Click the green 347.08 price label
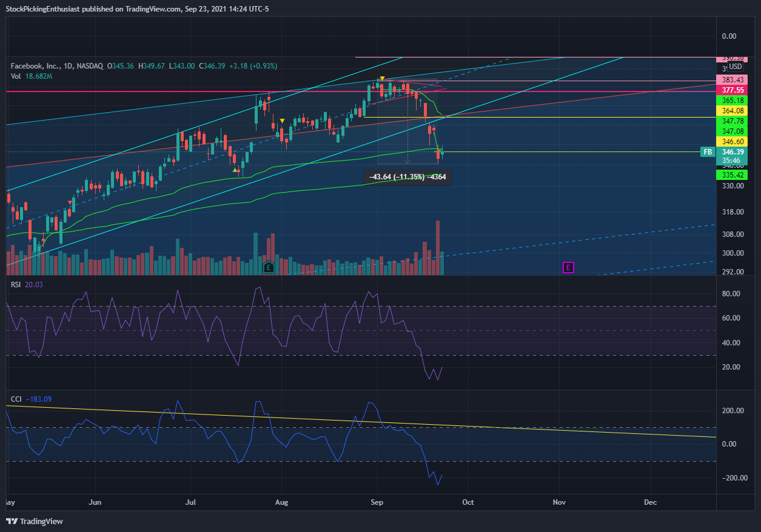The width and height of the screenshot is (761, 532). point(731,131)
